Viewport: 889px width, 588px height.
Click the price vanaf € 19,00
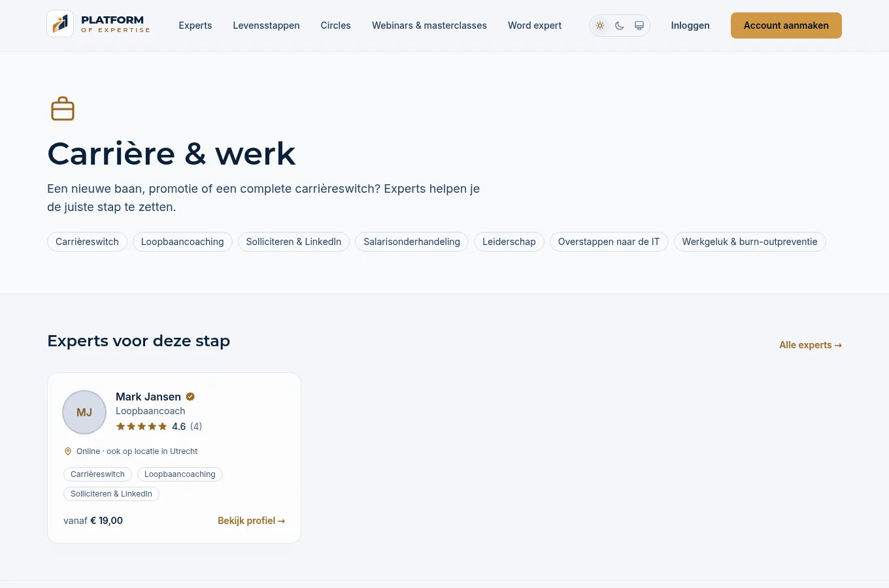(93, 521)
